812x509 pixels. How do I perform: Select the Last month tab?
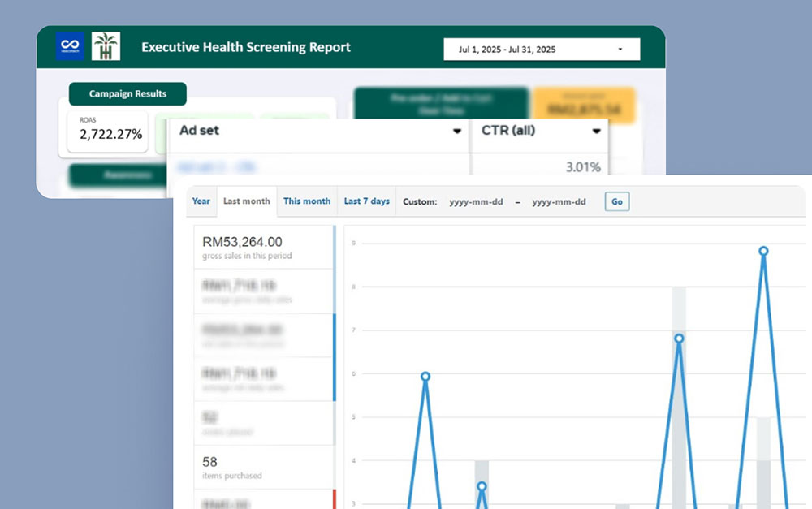pos(246,201)
